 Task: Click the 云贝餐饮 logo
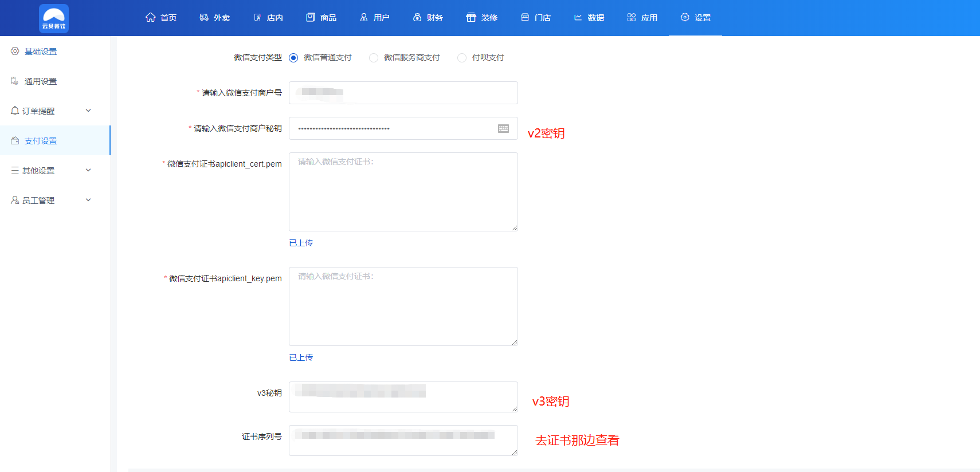pos(54,18)
